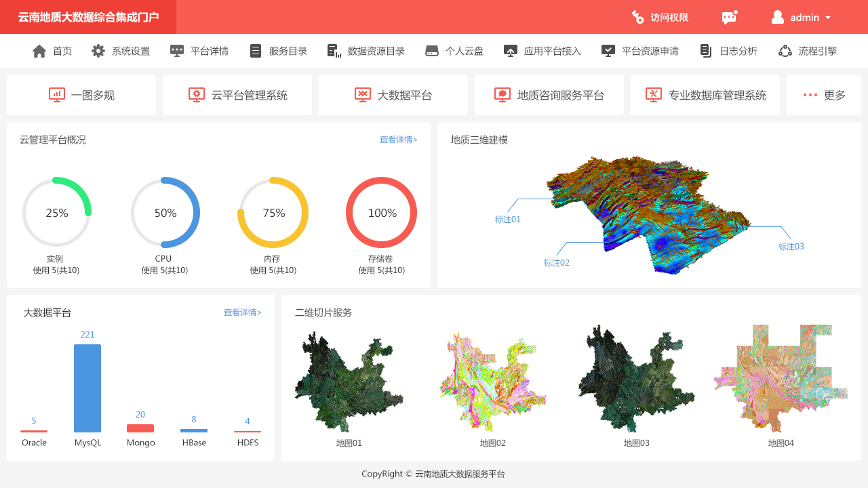This screenshot has height=488, width=868.
Task: Click 查看详情 in 大数据平台 chart panel
Action: pos(243,312)
